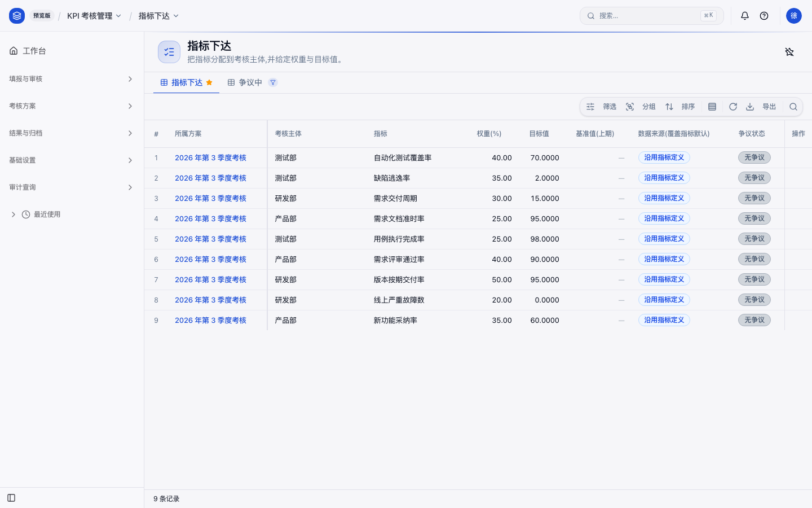Focus the 搜索 search field
The width and height of the screenshot is (812, 508).
(651, 16)
